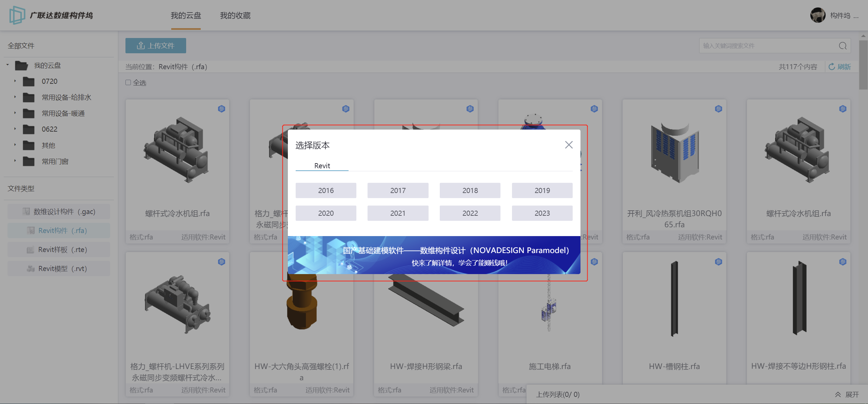This screenshot has height=404, width=868.
Task: Select the Revit tab in the dialog
Action: (x=322, y=166)
